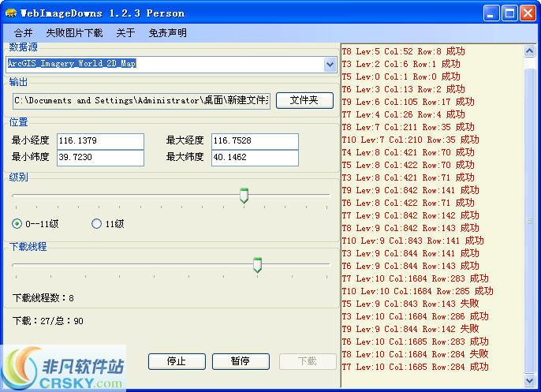Click failed entry T9 Lev:9 Col:844 Row:142
The width and height of the screenshot is (541, 392).
pyautogui.click(x=411, y=329)
